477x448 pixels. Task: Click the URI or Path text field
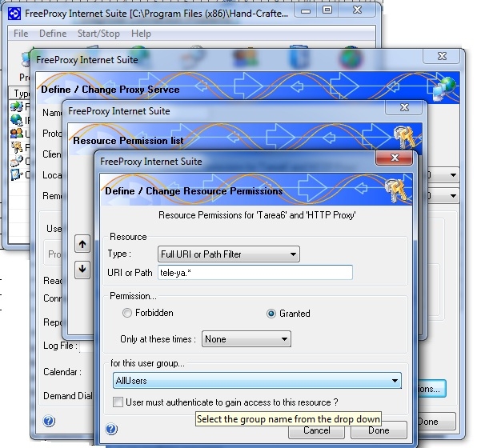(255, 272)
